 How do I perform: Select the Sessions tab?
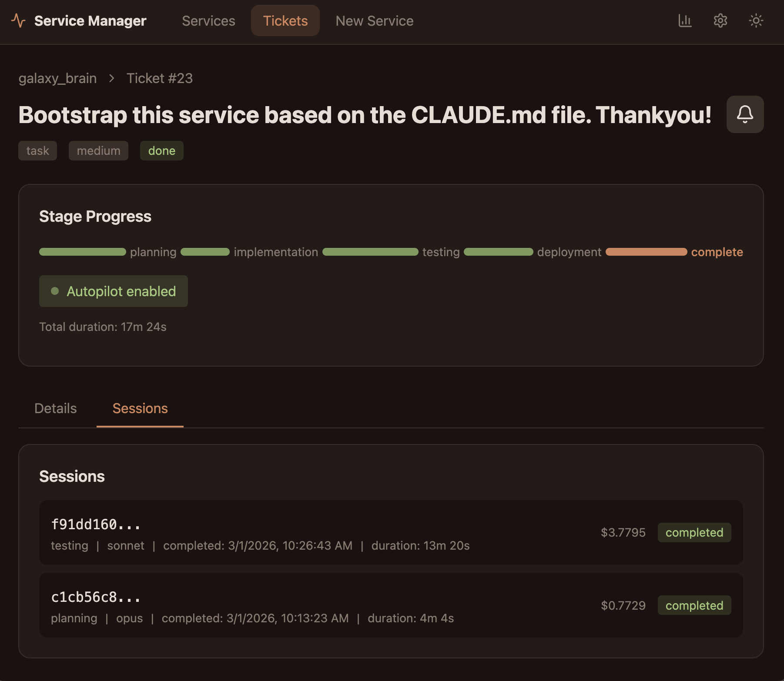(140, 408)
